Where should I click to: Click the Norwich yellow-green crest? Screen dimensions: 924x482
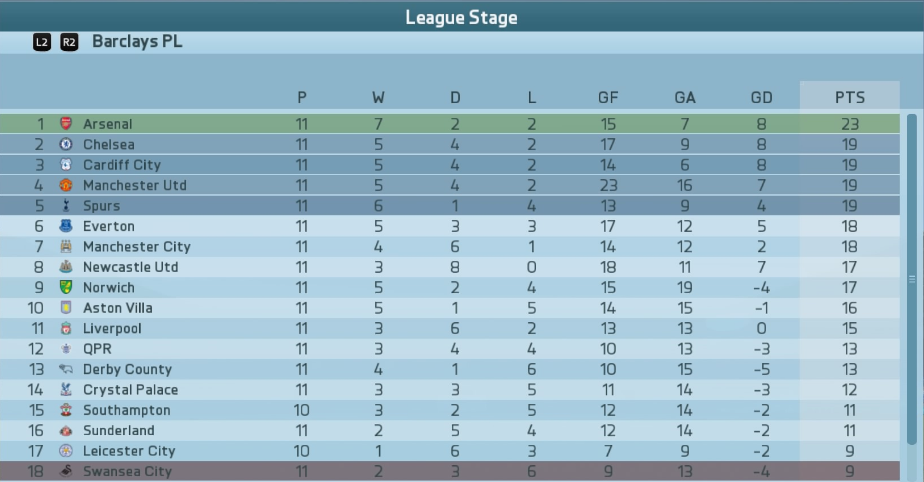[x=66, y=287]
